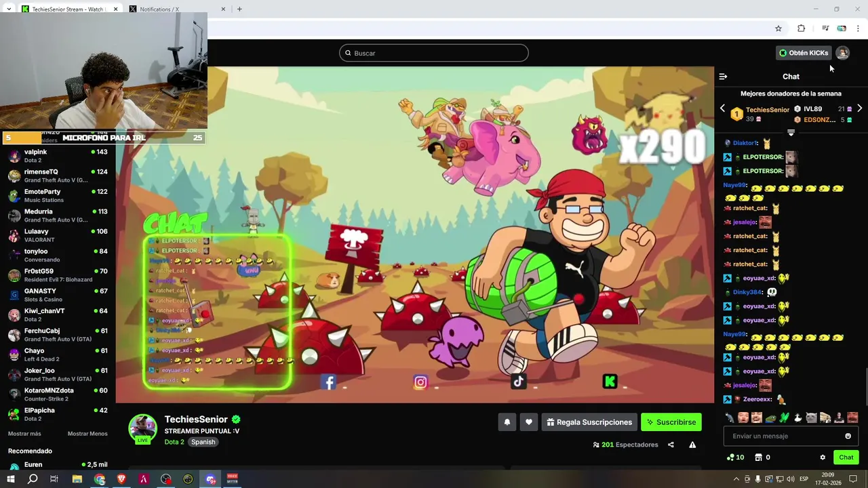Open GANASTY Slots & Casino channel
This screenshot has height=488, width=868.
pos(58,295)
